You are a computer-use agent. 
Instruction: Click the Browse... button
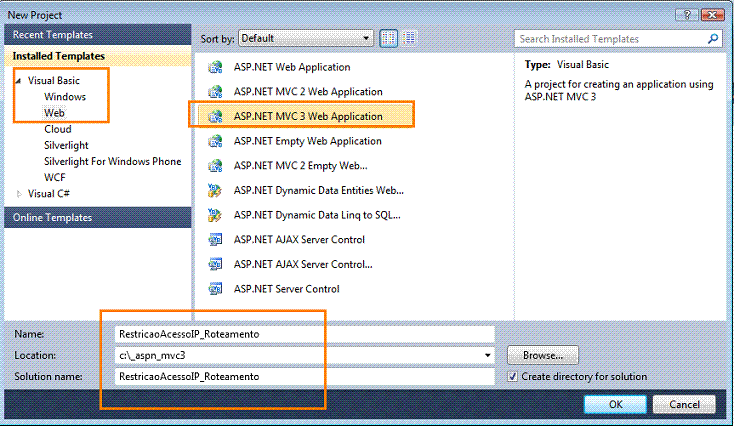tap(543, 355)
